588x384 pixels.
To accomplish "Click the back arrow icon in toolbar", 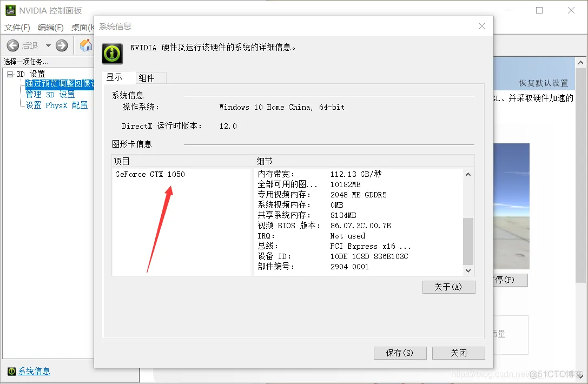I will click(x=13, y=46).
